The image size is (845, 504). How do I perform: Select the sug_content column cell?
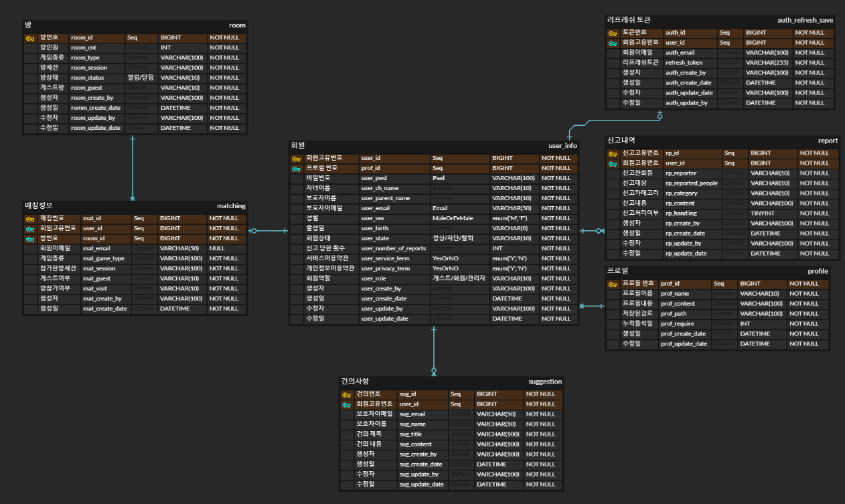(422, 444)
